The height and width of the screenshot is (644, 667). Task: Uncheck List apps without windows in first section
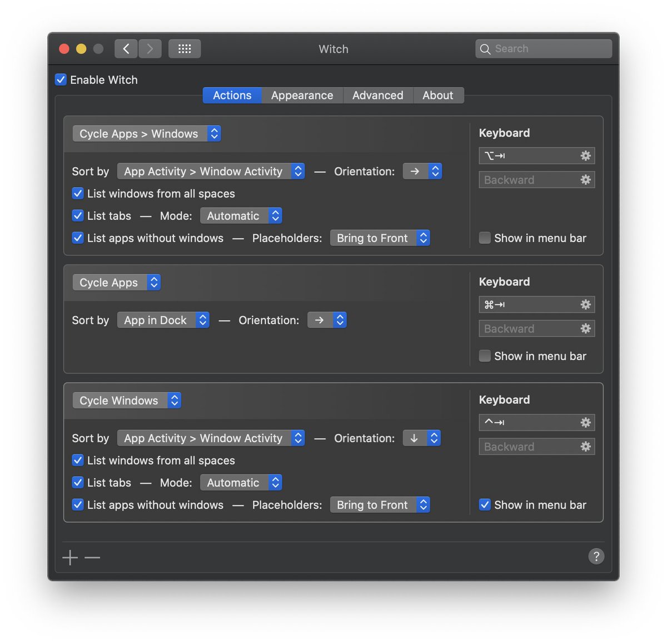(78, 238)
